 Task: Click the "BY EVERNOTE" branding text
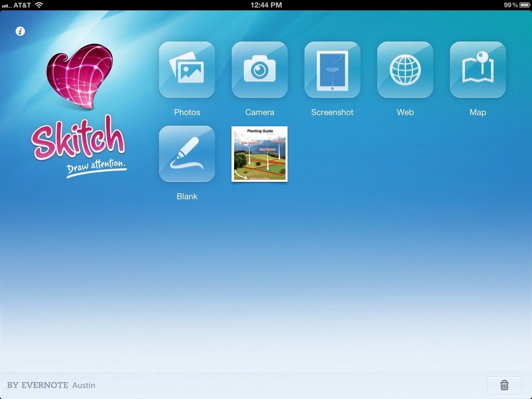point(37,385)
